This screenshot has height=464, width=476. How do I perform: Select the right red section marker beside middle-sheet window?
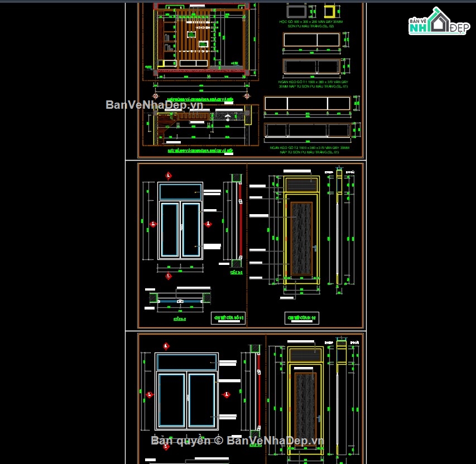click(208, 224)
